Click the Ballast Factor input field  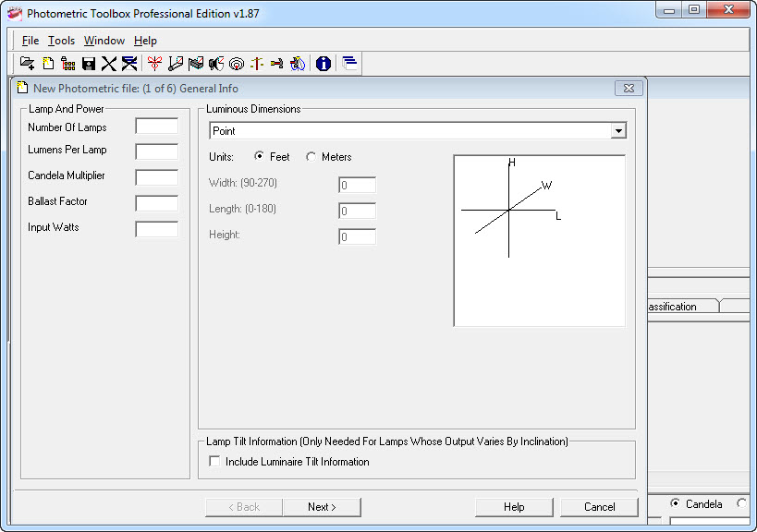point(157,203)
